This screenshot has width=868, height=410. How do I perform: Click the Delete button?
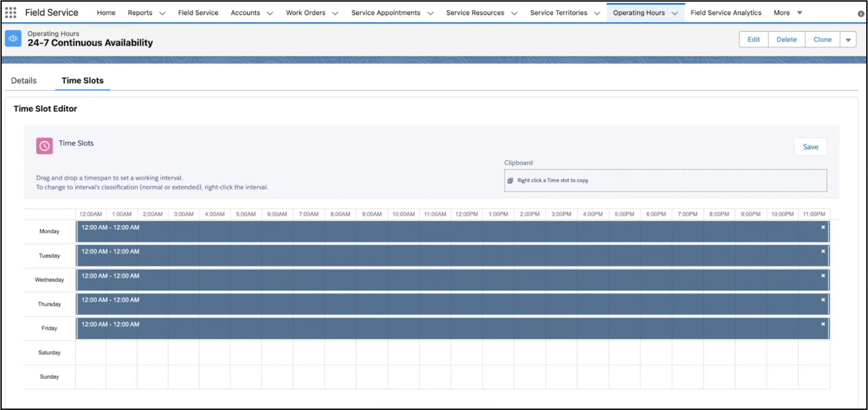coord(786,40)
